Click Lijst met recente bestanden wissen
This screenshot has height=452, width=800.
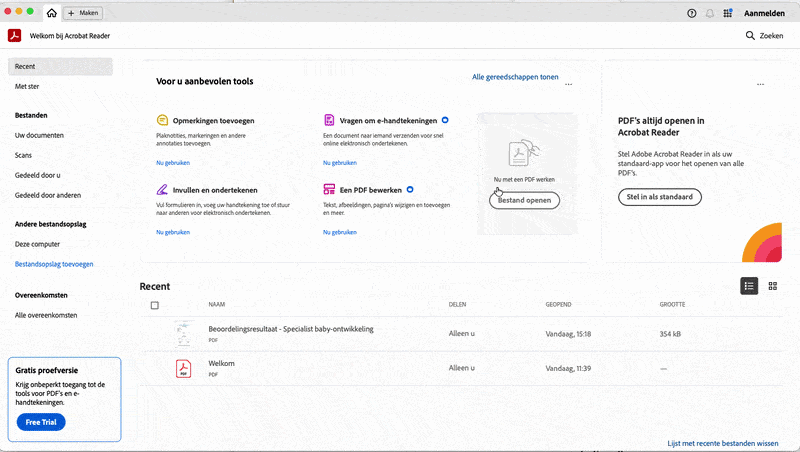click(723, 443)
